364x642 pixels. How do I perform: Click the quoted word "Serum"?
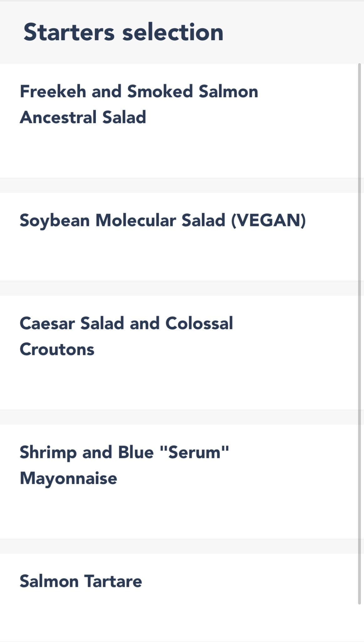194,452
